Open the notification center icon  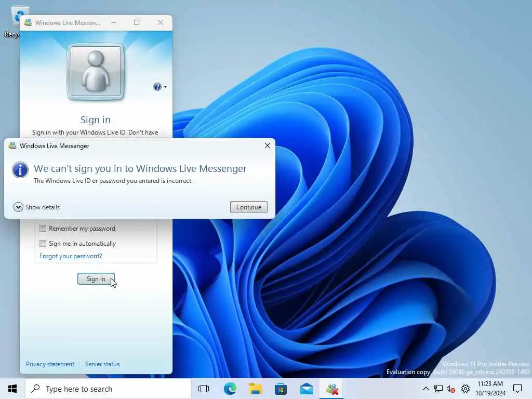[x=517, y=389]
